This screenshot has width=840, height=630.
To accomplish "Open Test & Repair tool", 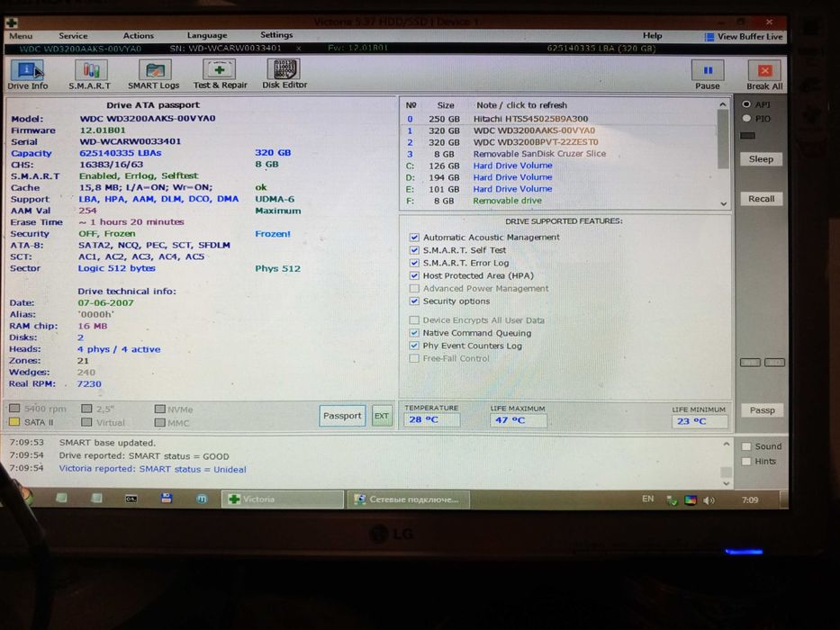I will [220, 75].
